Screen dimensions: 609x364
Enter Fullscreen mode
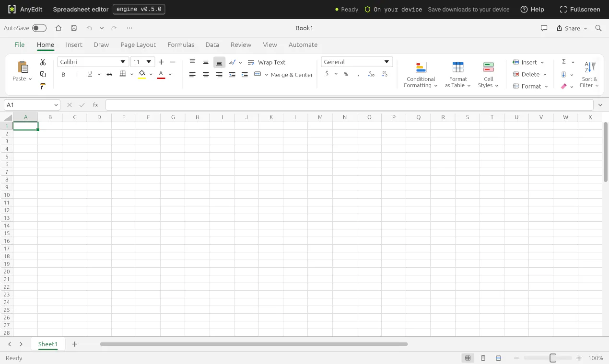(x=580, y=10)
